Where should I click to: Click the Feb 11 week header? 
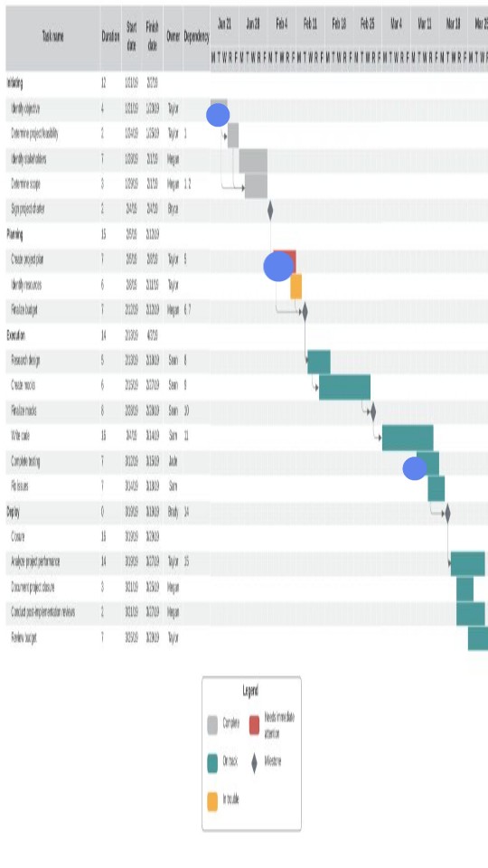click(310, 24)
